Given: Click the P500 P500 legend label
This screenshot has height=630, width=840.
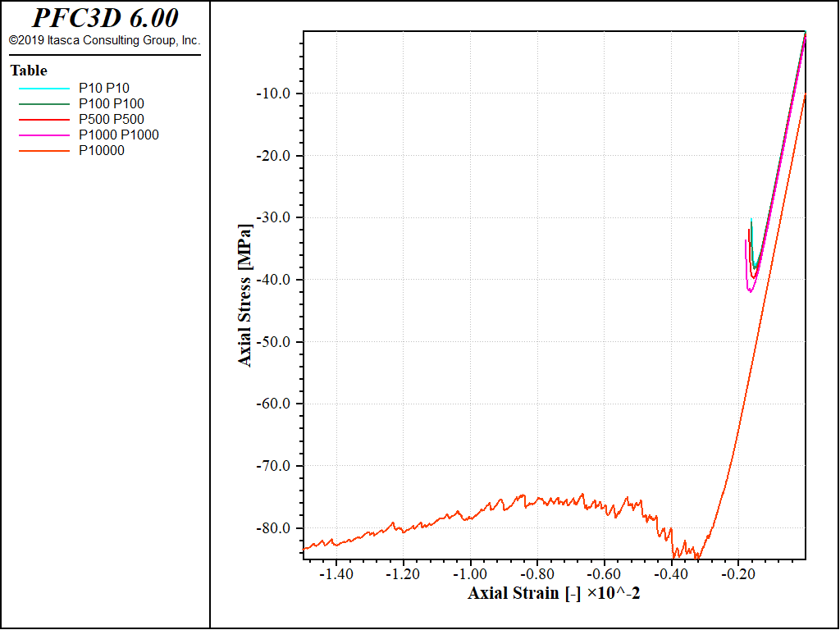Looking at the screenshot, I should (x=112, y=120).
